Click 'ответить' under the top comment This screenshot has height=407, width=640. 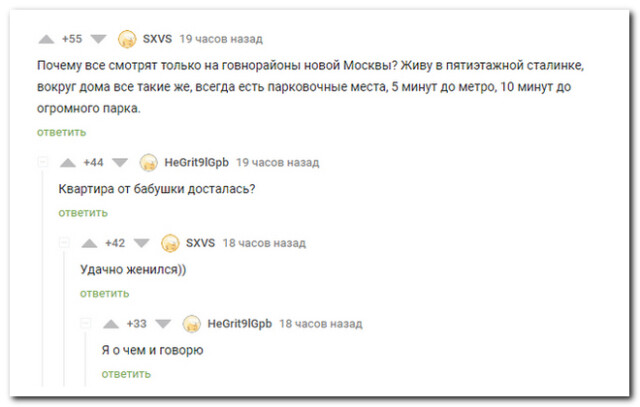(62, 132)
